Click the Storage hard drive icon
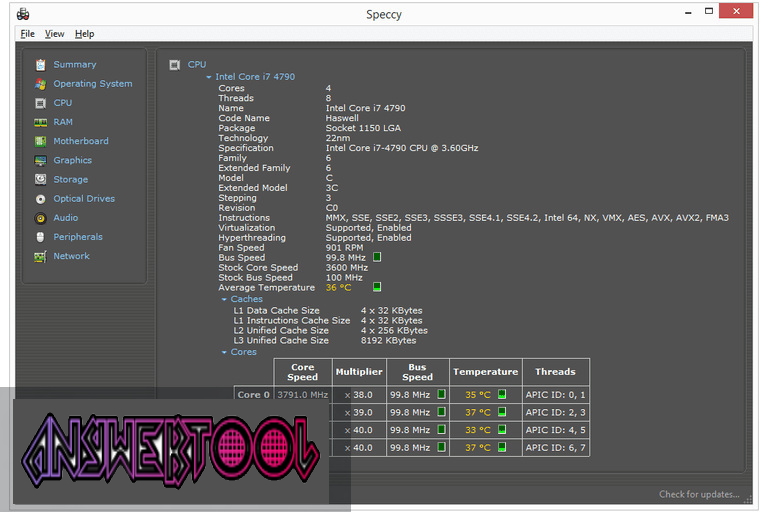The width and height of the screenshot is (768, 512). coord(40,179)
